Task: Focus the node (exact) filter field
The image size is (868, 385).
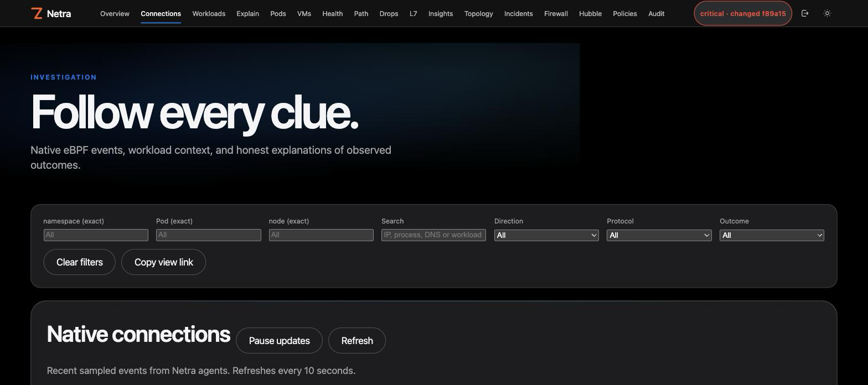Action: [321, 235]
